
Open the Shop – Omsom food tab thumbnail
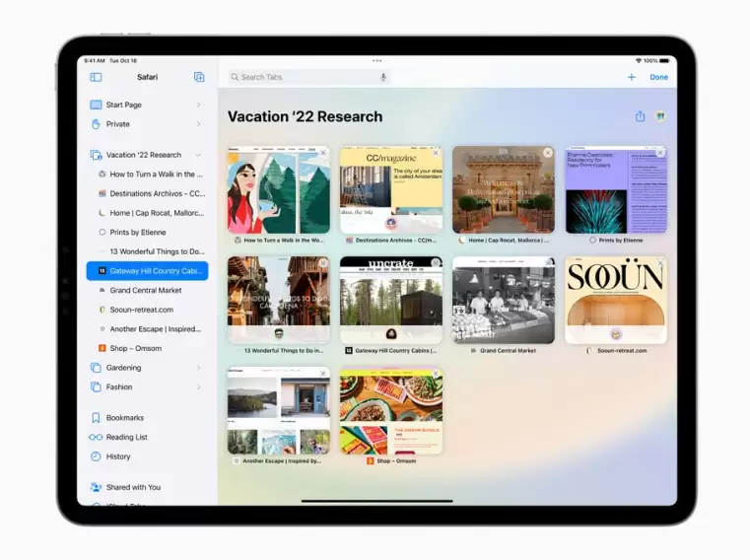391,411
